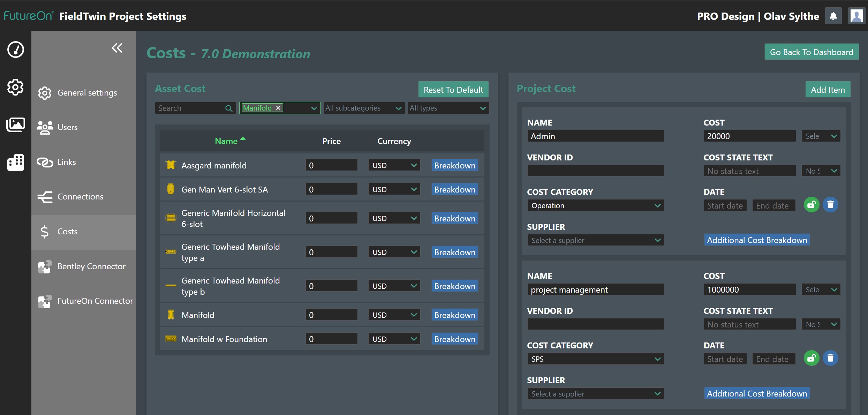Image resolution: width=868 pixels, height=415 pixels.
Task: Open Breakdown for Manifold w Foundation
Action: point(455,339)
